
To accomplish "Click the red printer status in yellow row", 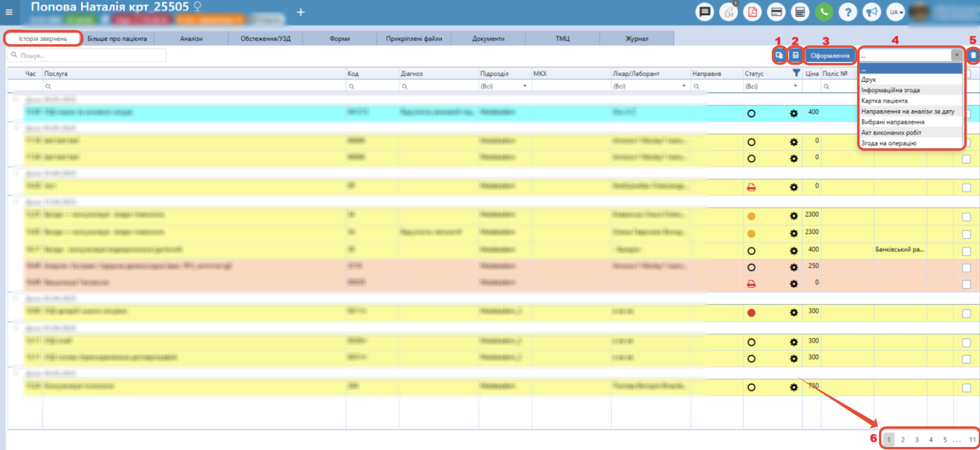I will (751, 187).
